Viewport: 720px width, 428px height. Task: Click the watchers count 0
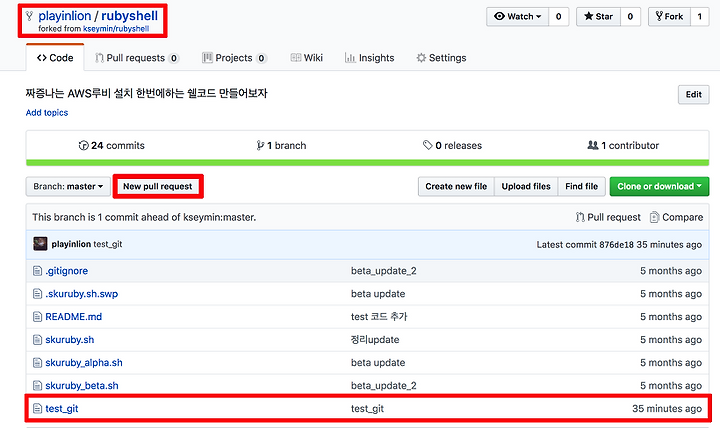click(558, 17)
